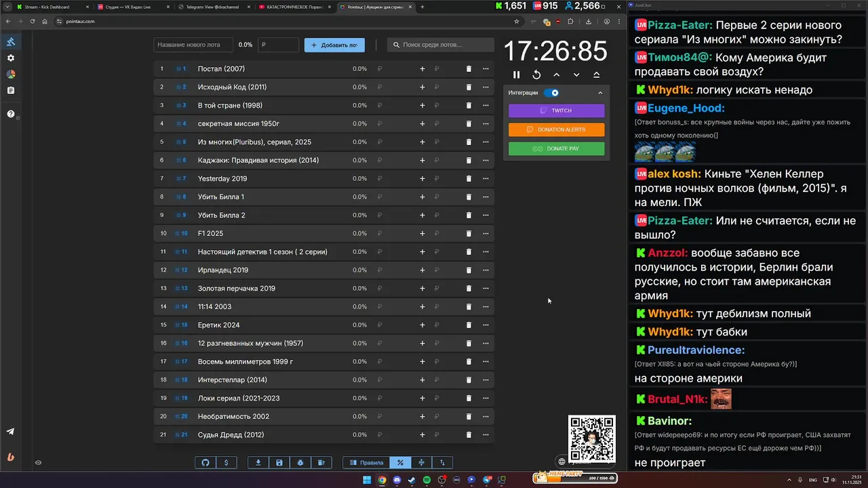Click the save floppy icon in bottom toolbar

coord(279,463)
